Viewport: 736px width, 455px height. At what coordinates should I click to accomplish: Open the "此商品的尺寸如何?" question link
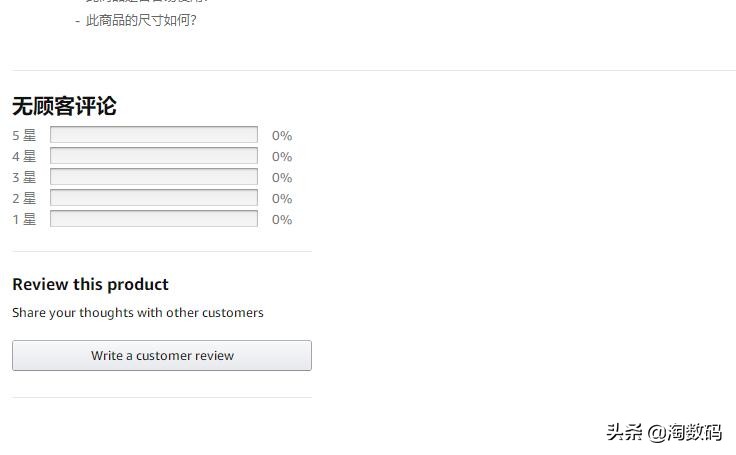pos(141,20)
